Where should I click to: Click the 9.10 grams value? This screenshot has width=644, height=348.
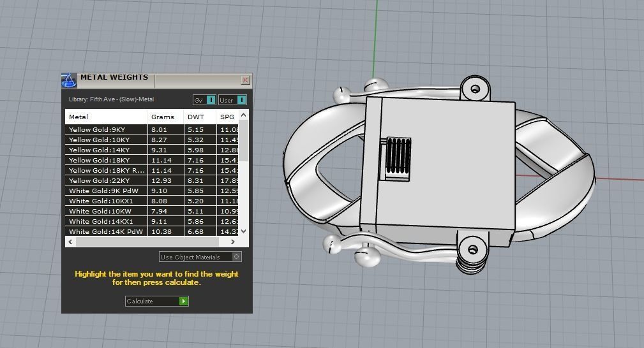click(x=160, y=191)
